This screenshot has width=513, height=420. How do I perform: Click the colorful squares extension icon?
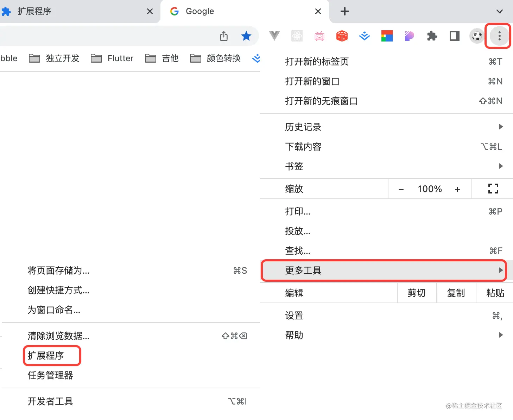point(387,36)
